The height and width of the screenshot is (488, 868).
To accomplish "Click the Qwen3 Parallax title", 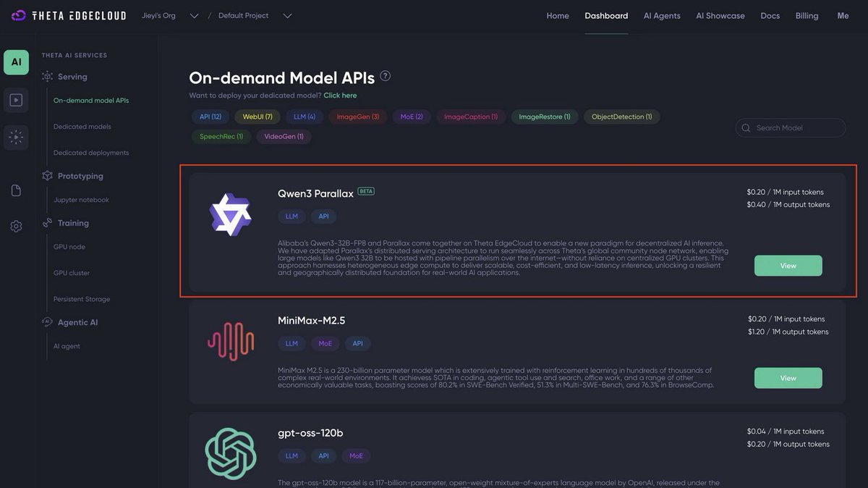I will 315,193.
